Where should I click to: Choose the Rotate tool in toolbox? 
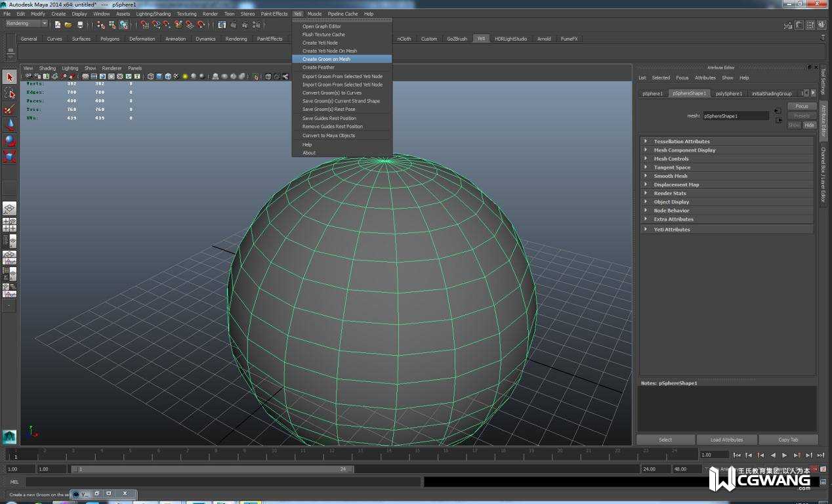[9, 140]
